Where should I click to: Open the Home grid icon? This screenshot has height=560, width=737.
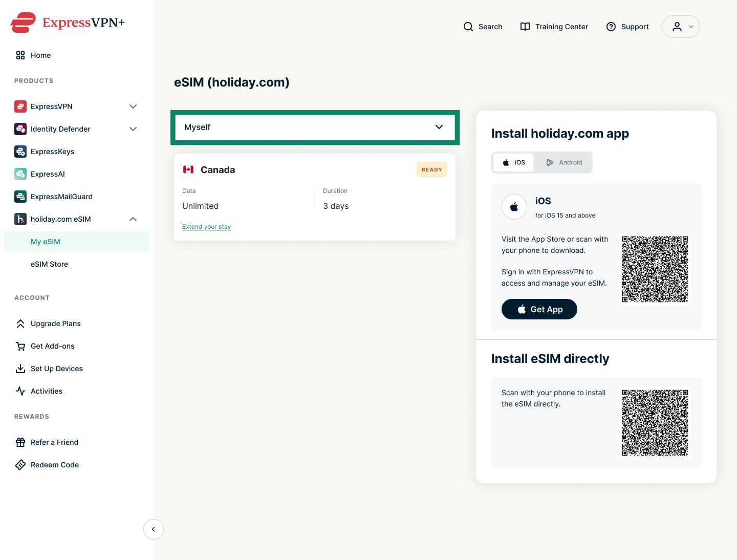(x=20, y=55)
